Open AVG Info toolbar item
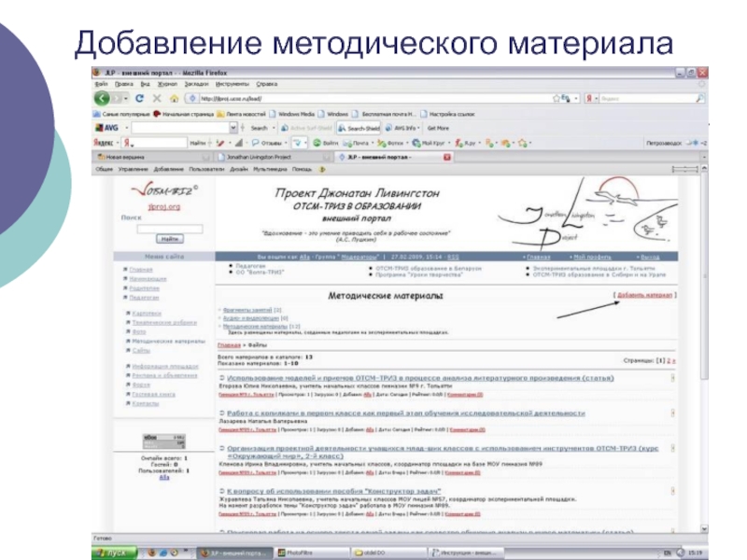 pyautogui.click(x=402, y=128)
